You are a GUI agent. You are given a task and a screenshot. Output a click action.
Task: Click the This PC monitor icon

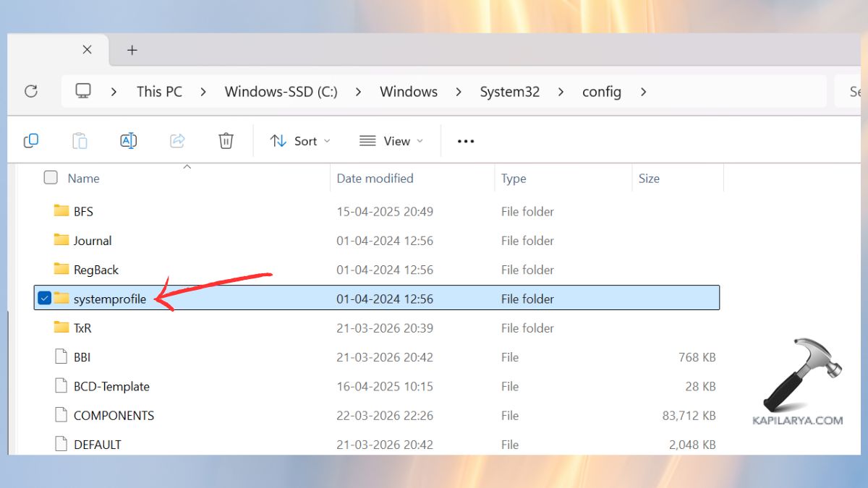coord(83,91)
